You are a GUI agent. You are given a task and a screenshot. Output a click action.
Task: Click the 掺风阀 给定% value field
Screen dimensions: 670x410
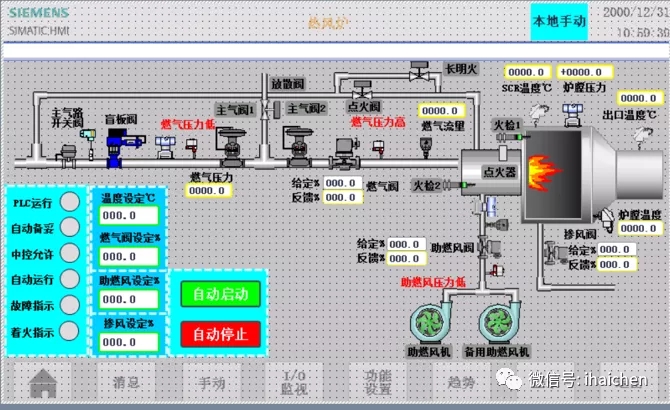tap(617, 249)
